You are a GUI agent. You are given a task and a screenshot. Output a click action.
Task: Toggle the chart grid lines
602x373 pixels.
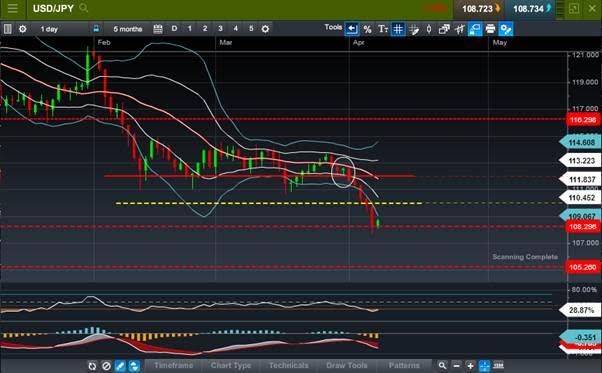(x=398, y=29)
